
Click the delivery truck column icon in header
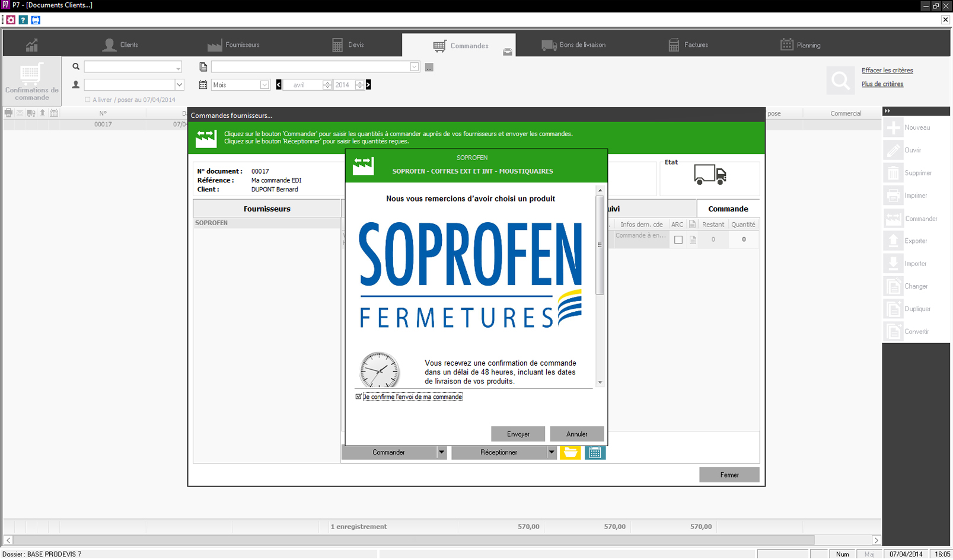31,113
